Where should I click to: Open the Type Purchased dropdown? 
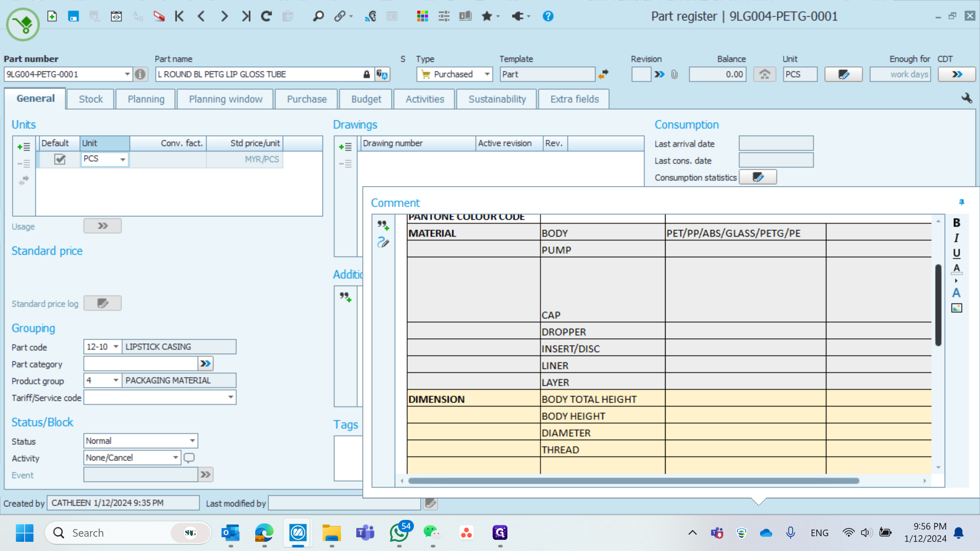point(487,74)
